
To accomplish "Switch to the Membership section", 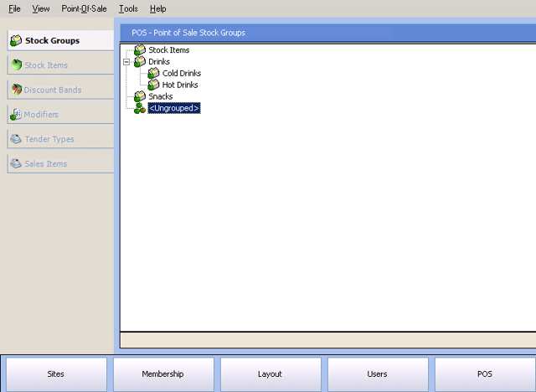I will [163, 374].
